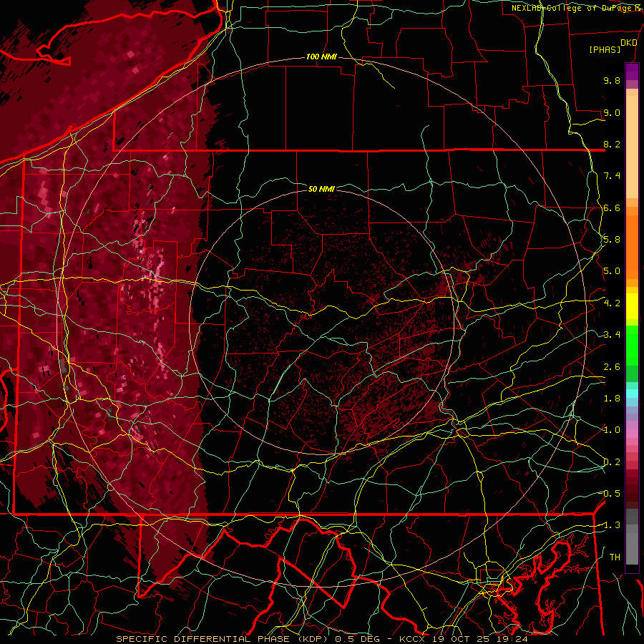Viewport: 644px width, 644px height.
Task: Click the 9.0 value on the color scale
Action: [x=612, y=112]
